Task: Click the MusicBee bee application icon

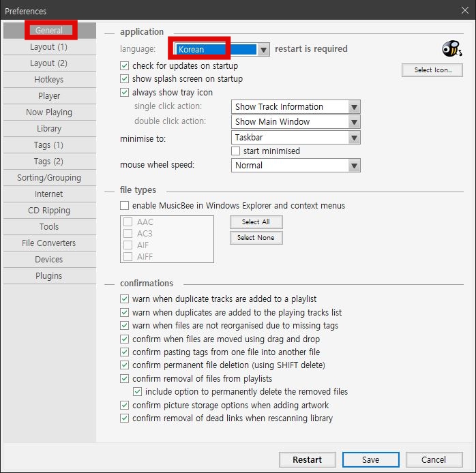Action: click(x=451, y=48)
